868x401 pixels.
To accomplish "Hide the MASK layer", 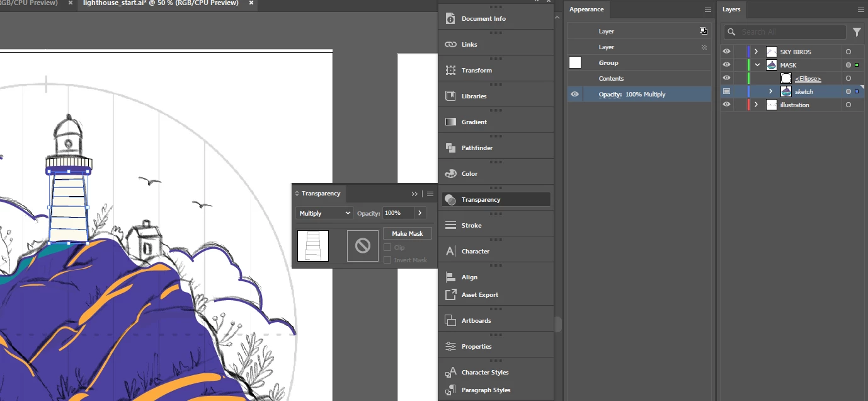I will click(x=727, y=65).
